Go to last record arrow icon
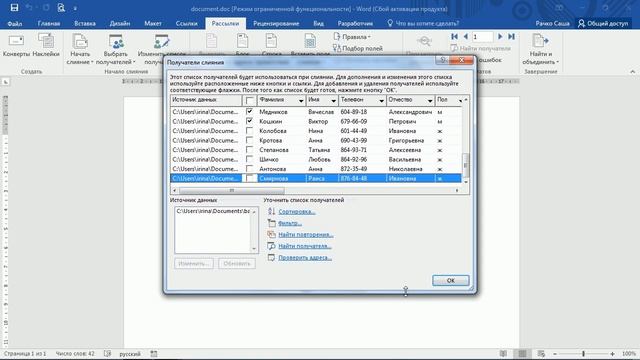This screenshot has height=360, width=640. [x=511, y=37]
